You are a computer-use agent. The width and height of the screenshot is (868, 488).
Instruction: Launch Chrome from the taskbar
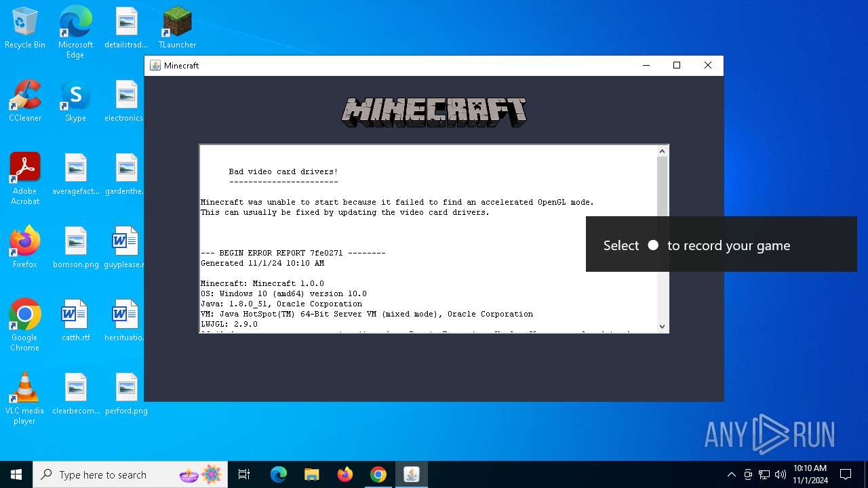pos(378,474)
